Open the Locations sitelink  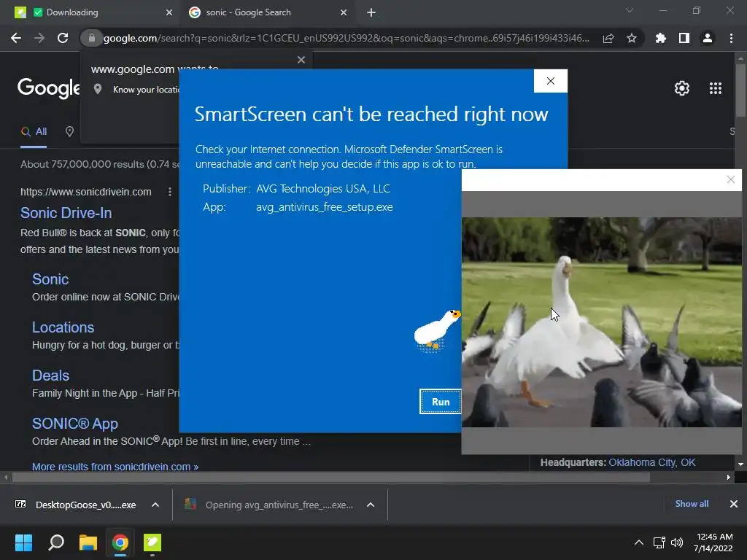coord(63,327)
